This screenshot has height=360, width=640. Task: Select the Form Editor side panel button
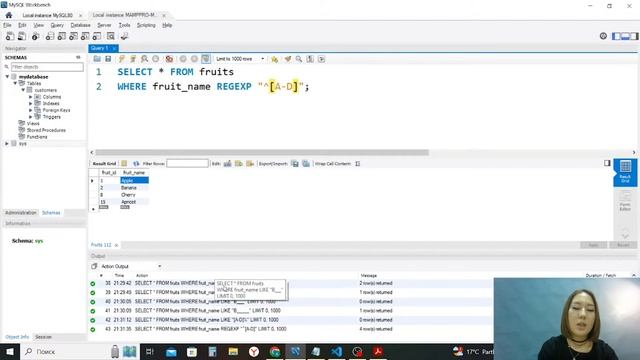tap(625, 201)
